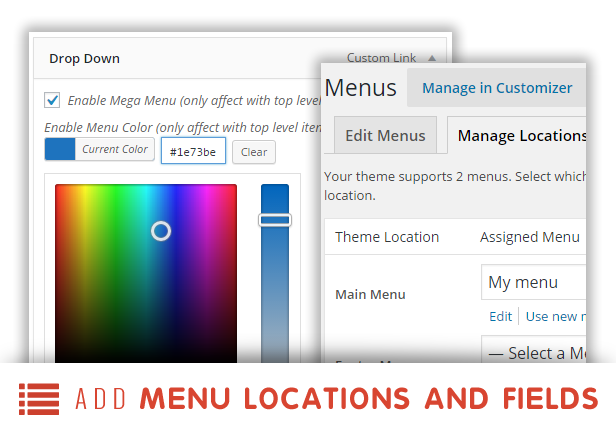Focus the #1e73be hex color field
The image size is (616, 430).
pyautogui.click(x=193, y=151)
